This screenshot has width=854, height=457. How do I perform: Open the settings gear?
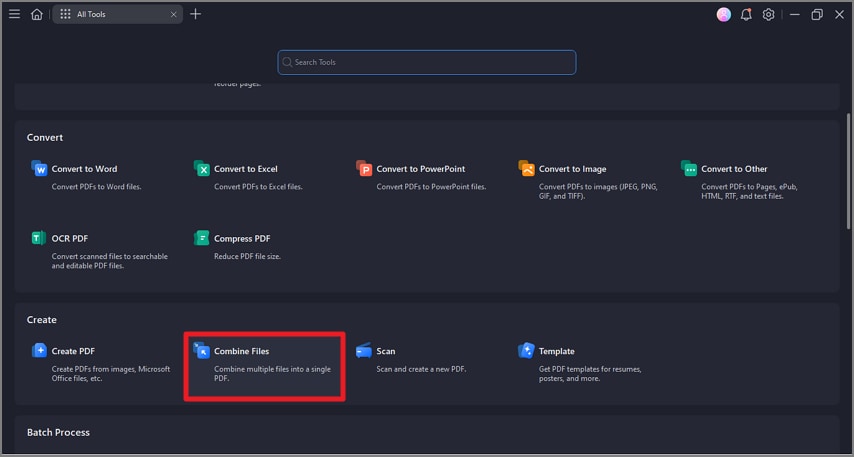click(768, 15)
